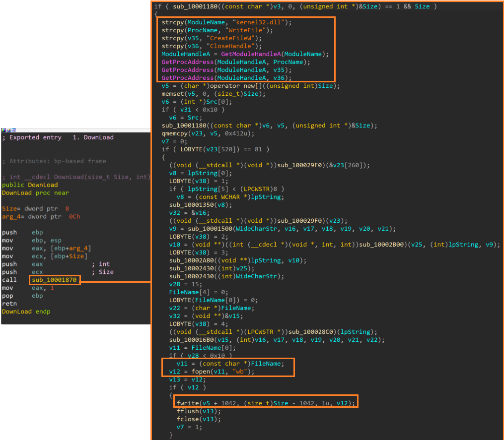Click 'v6 = (int *)Src[0];' line
The height and width of the screenshot is (440, 504).
coord(197,102)
